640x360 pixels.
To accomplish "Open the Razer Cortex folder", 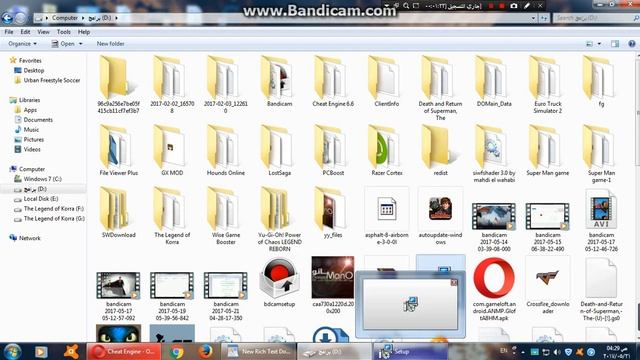I will click(387, 151).
